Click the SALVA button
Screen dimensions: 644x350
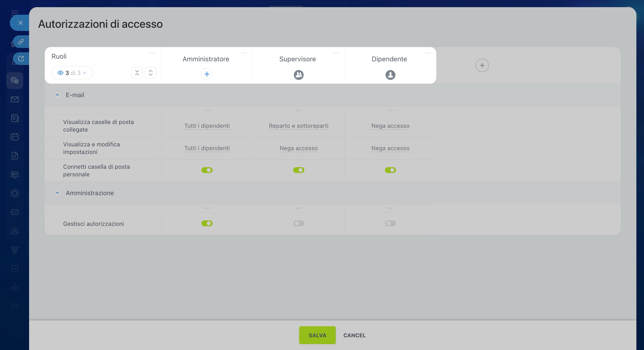pyautogui.click(x=317, y=335)
